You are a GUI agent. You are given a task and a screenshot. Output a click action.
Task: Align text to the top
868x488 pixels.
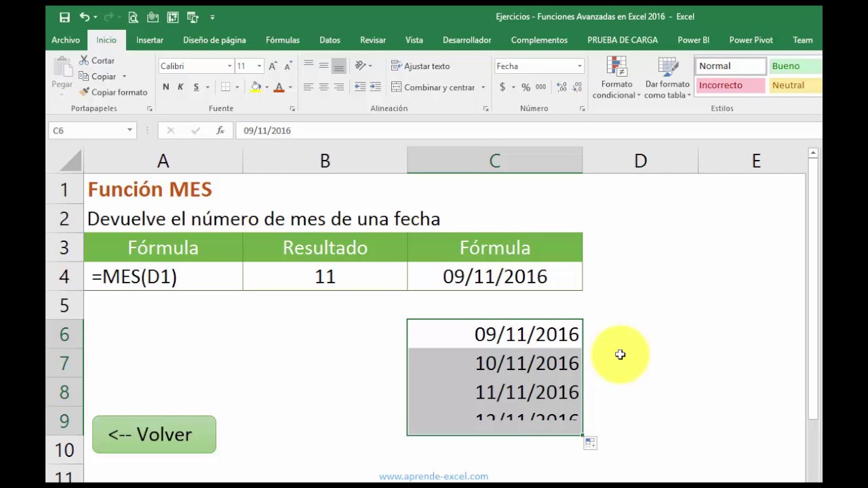[309, 65]
